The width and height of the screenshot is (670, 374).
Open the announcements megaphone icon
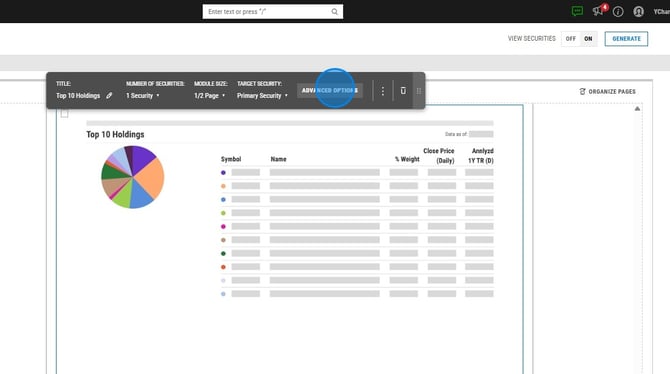(x=599, y=11)
